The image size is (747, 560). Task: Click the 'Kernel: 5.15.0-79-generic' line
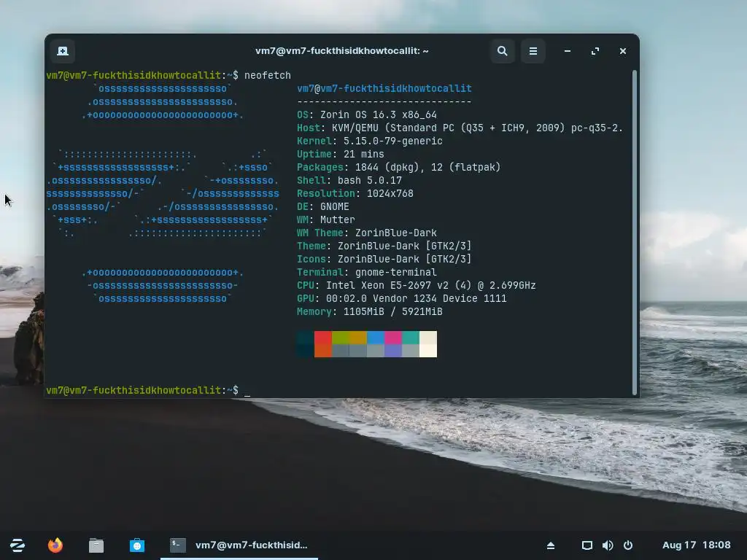370,141
